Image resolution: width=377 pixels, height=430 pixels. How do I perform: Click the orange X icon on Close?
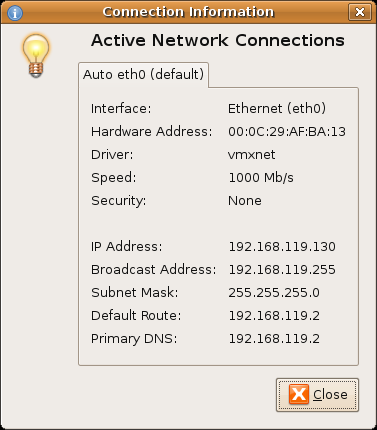(x=299, y=394)
